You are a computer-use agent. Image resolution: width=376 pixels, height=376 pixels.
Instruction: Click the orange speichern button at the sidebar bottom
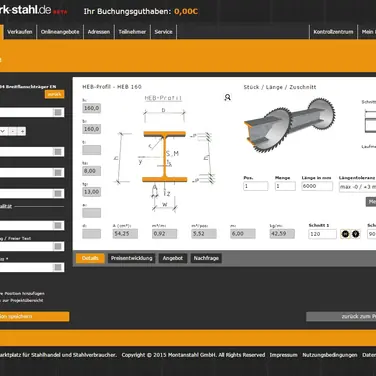click(35, 316)
